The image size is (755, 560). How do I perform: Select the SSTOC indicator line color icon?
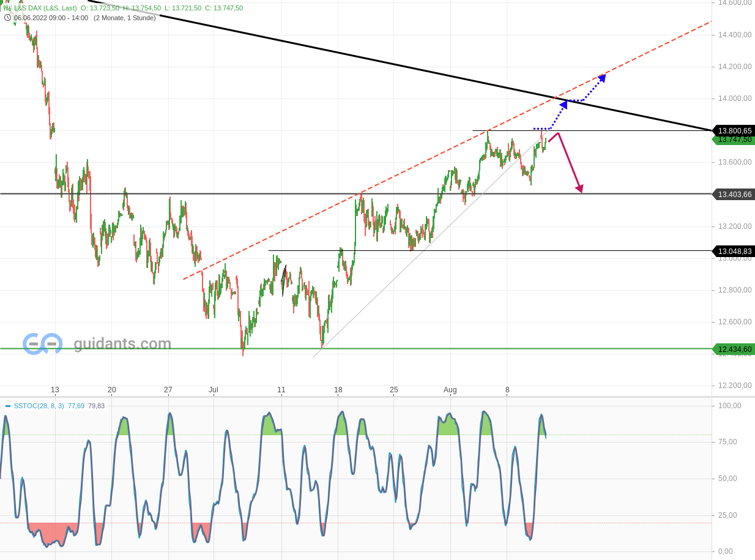7,406
